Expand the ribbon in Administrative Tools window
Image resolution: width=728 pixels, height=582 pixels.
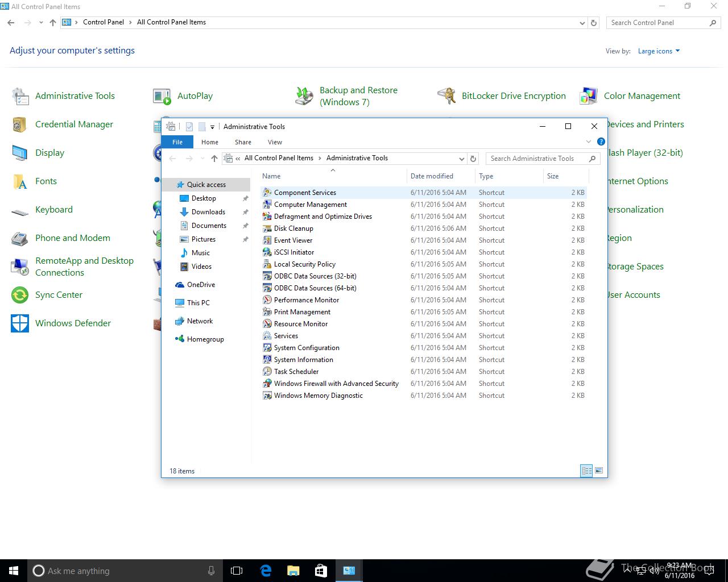[589, 142]
